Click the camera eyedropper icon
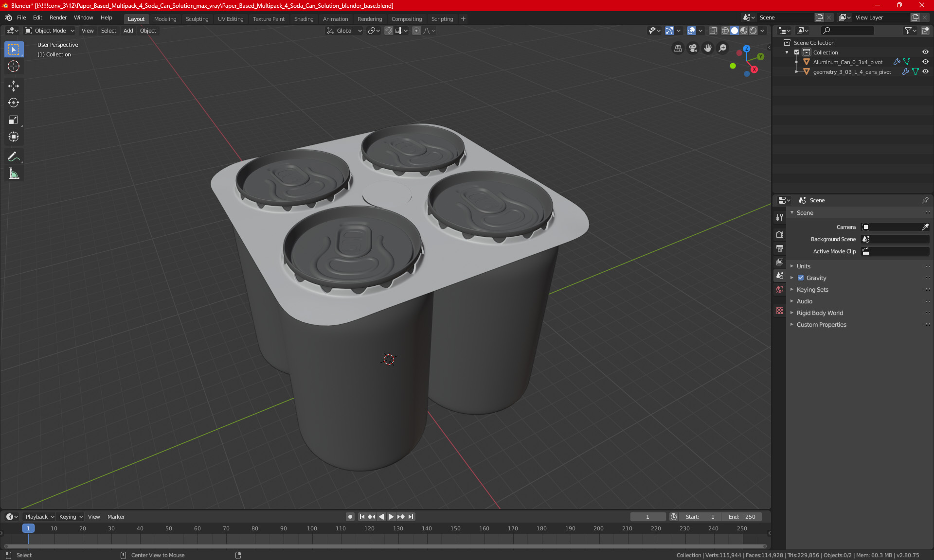Screen dimensions: 934x560 [x=925, y=227]
